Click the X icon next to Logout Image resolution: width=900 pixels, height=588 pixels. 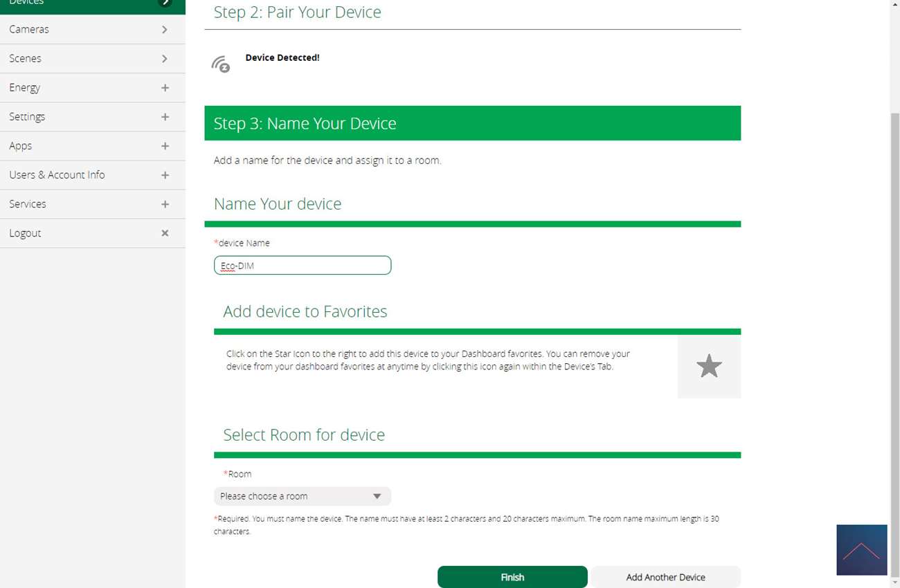165,233
